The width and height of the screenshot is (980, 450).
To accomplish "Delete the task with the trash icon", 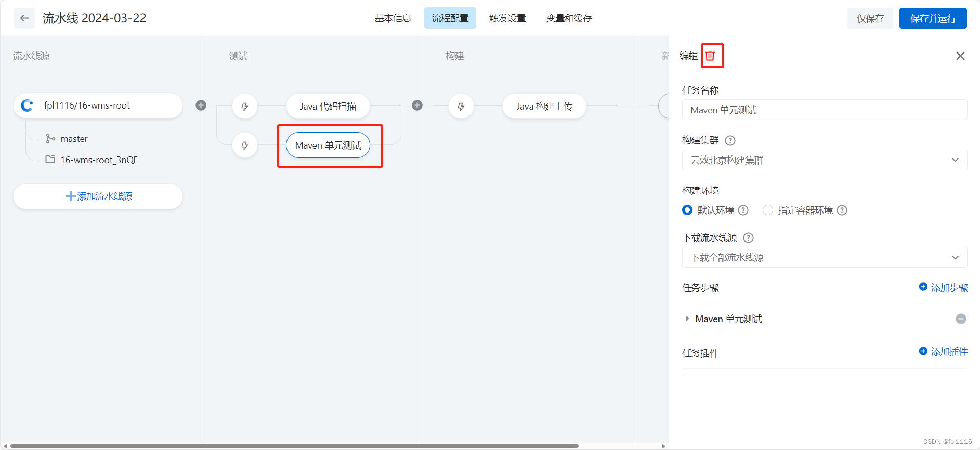I will 710,56.
